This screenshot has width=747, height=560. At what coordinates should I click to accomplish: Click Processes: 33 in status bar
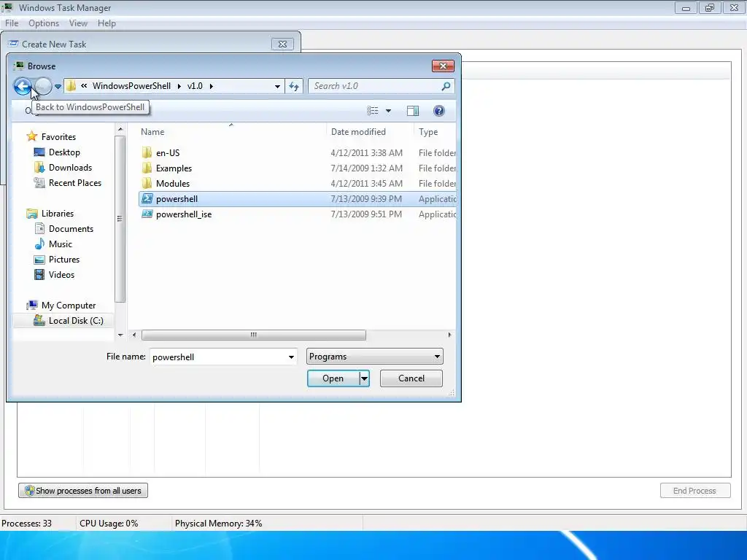coord(27,524)
